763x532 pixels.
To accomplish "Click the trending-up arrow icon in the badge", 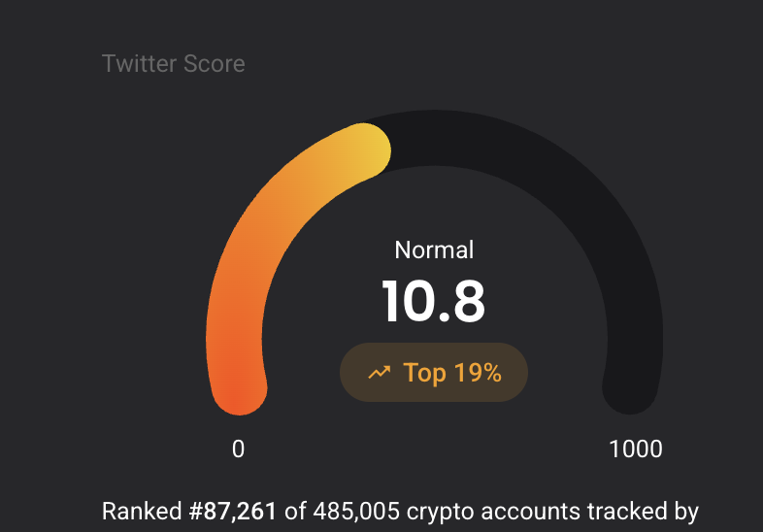I will [x=379, y=373].
